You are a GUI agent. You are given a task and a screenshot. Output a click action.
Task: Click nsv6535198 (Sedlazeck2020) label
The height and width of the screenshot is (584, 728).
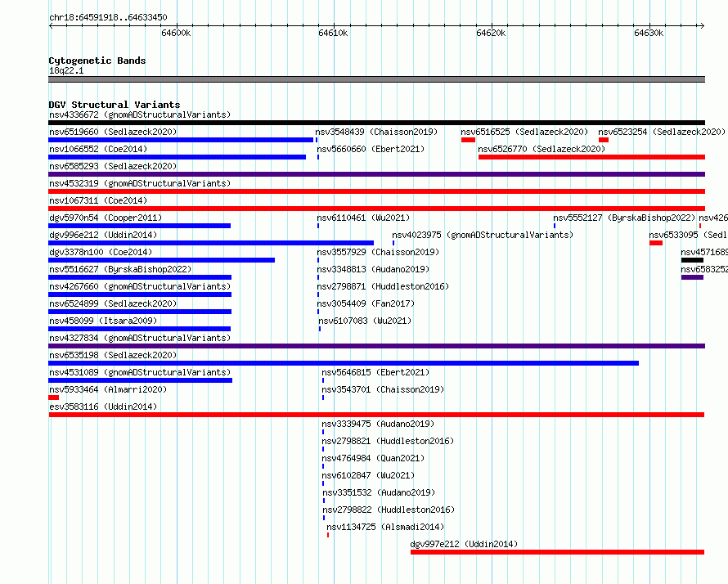[113, 355]
